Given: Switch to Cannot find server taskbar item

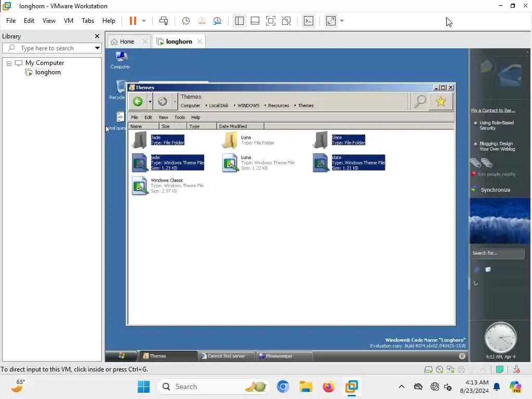Looking at the screenshot, I should click(226, 356).
